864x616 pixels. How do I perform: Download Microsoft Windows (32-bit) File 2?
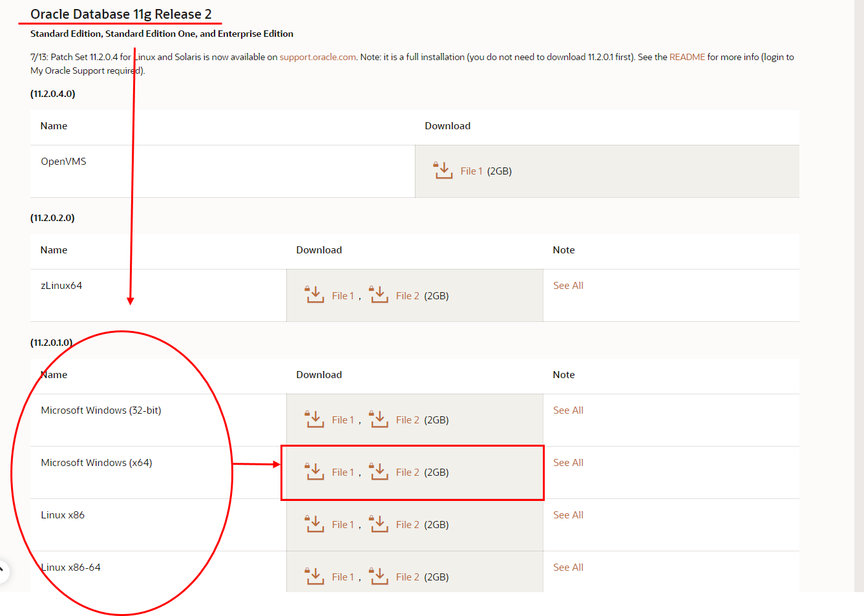point(407,420)
